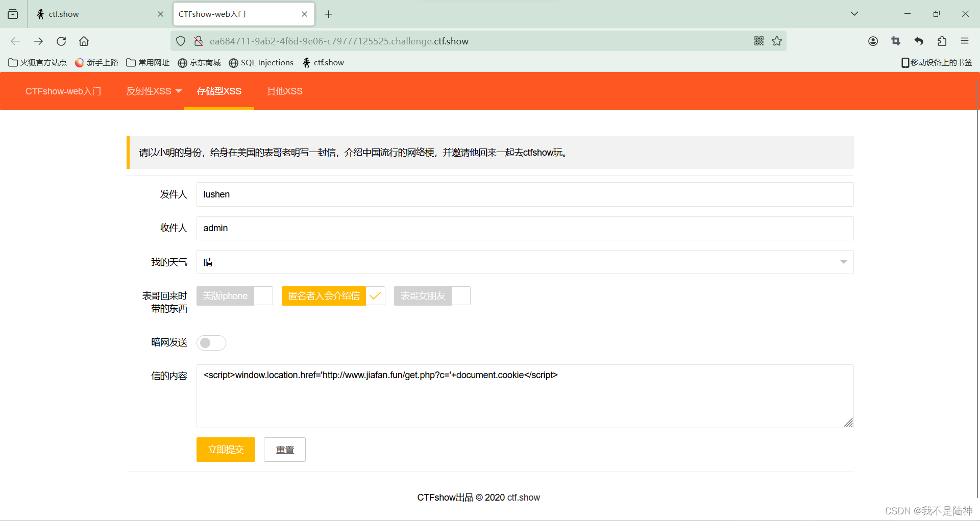Open the SQL Injections bookmark
980x521 pixels.
[261, 63]
